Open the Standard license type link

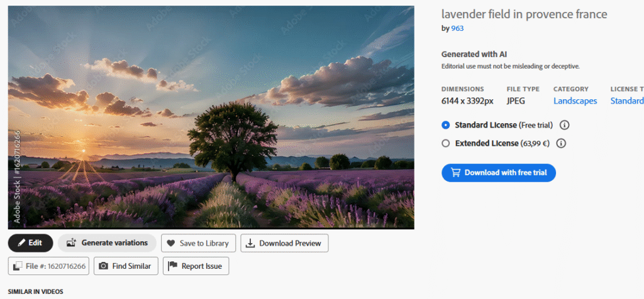(626, 101)
